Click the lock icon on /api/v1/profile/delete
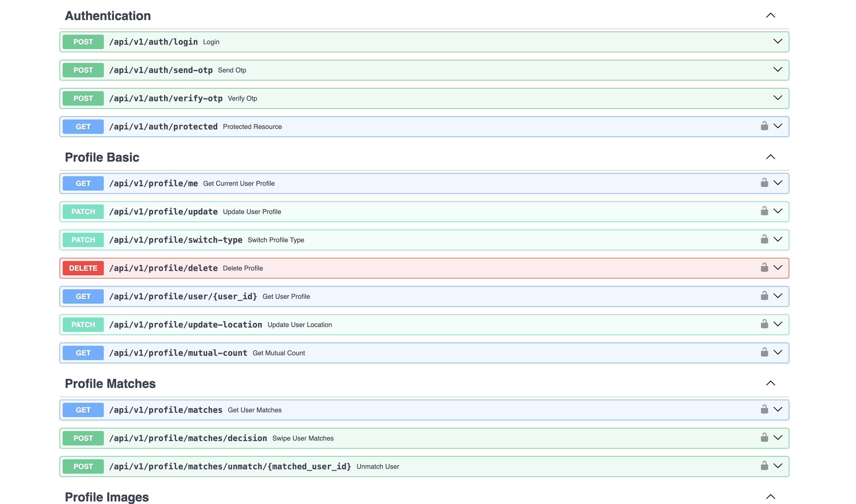 (x=764, y=268)
